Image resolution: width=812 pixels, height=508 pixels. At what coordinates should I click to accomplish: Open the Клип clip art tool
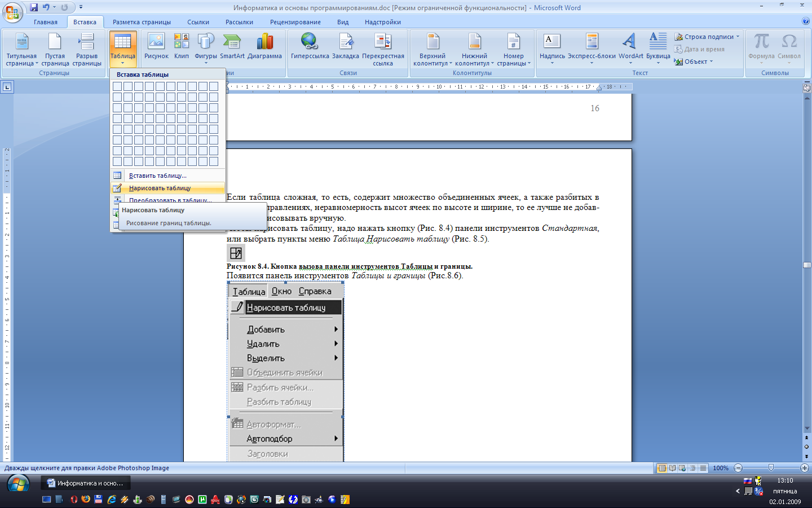pos(182,47)
